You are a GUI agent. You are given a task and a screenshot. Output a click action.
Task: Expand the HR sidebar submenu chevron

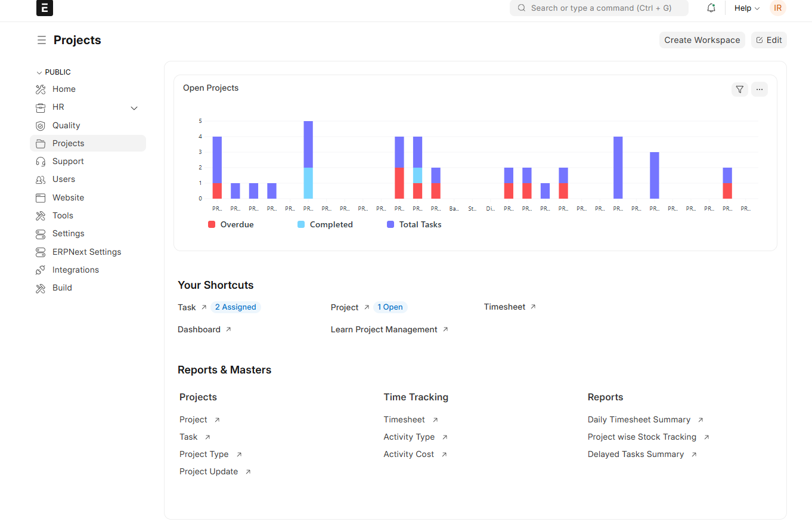tap(134, 108)
